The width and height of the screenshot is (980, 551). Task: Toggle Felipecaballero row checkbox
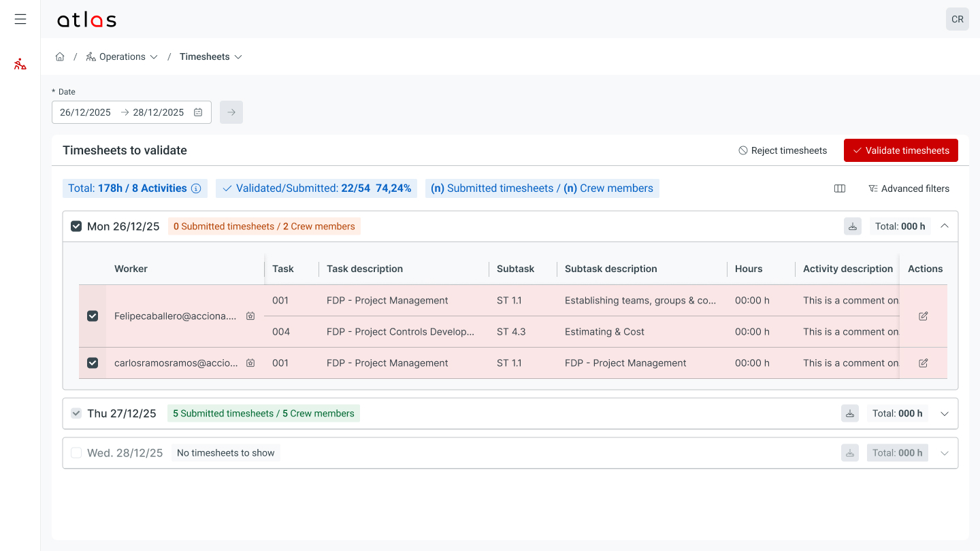click(93, 316)
